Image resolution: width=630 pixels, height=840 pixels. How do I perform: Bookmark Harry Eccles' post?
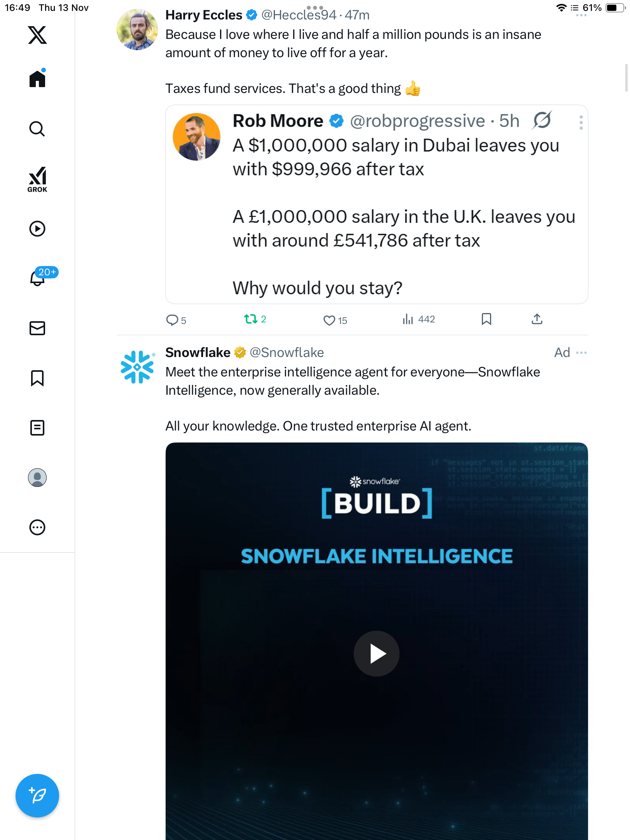pos(486,319)
